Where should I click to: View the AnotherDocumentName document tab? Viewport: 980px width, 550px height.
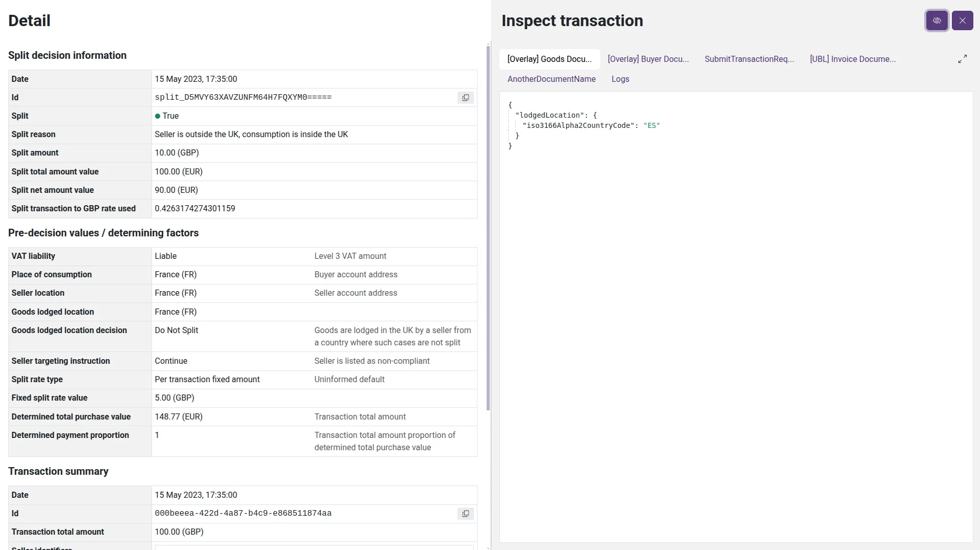point(552,79)
